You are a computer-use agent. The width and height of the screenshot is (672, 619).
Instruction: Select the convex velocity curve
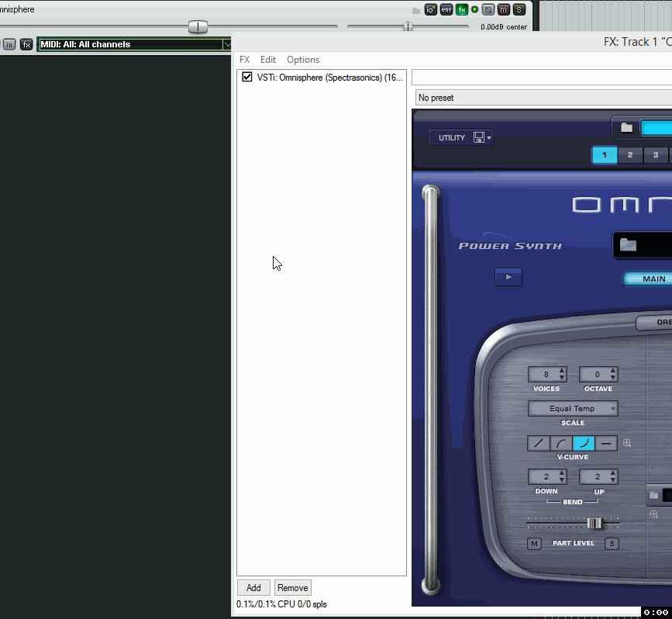coord(561,443)
